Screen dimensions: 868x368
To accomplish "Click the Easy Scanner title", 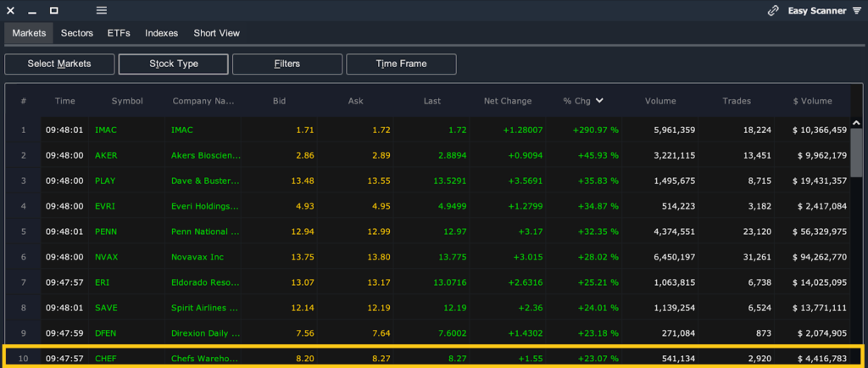I will (816, 10).
